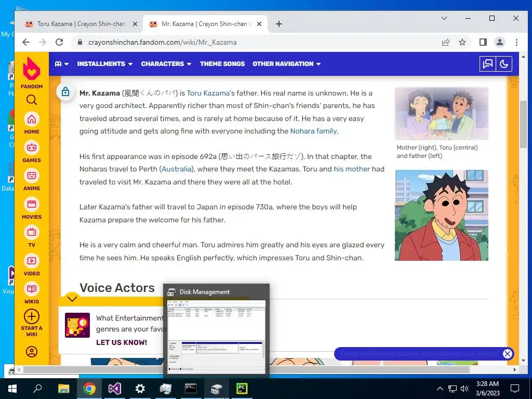Show hidden system tray icons
This screenshot has height=399, width=532.
pos(440,389)
